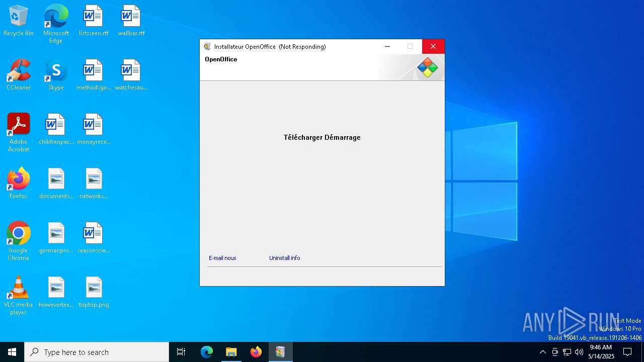644x362 pixels.
Task: Select the documents... image file icon
Action: point(56,184)
